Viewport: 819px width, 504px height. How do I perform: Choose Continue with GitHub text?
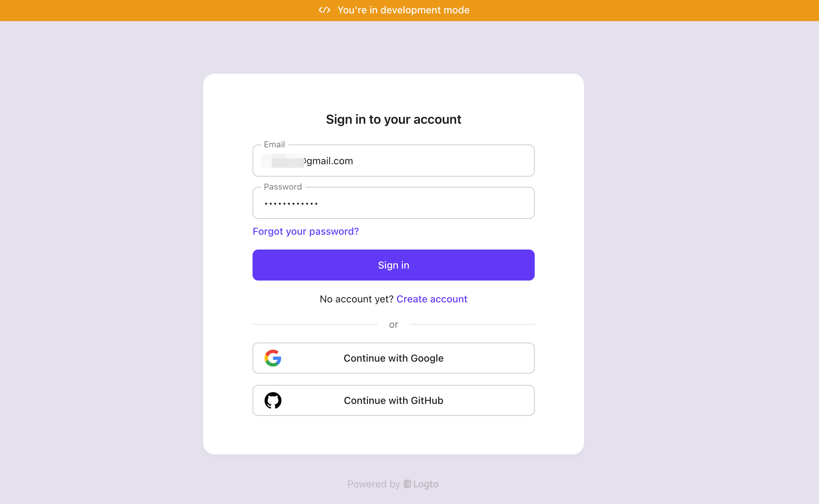394,400
